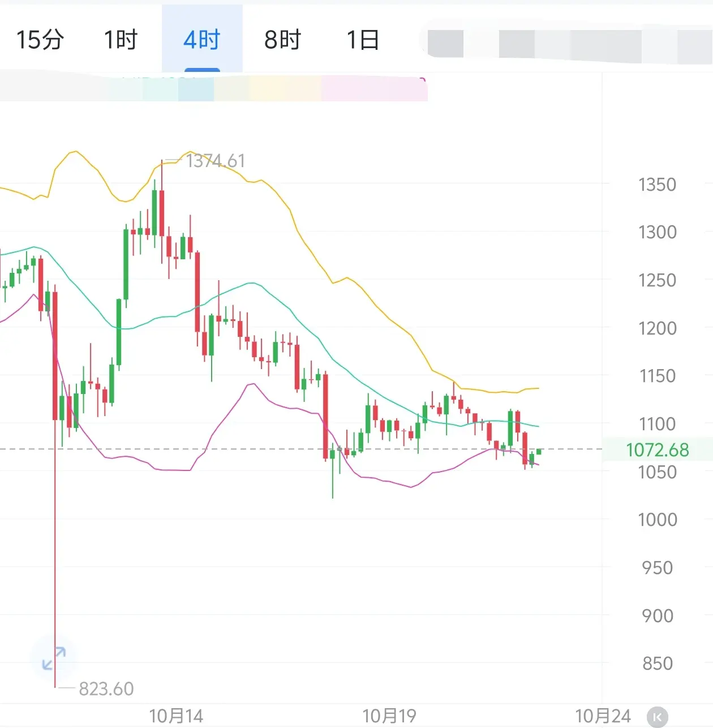Click the current price label 1072.68

point(657,450)
